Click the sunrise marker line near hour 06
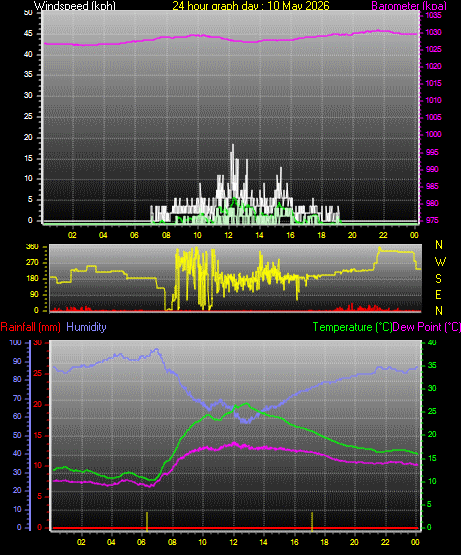The height and width of the screenshot is (555, 461). coord(147,521)
